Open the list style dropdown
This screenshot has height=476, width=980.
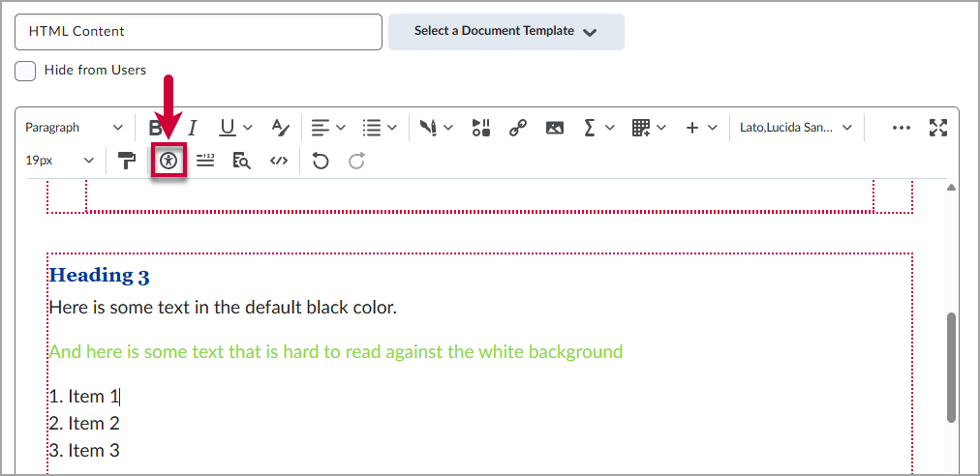380,128
